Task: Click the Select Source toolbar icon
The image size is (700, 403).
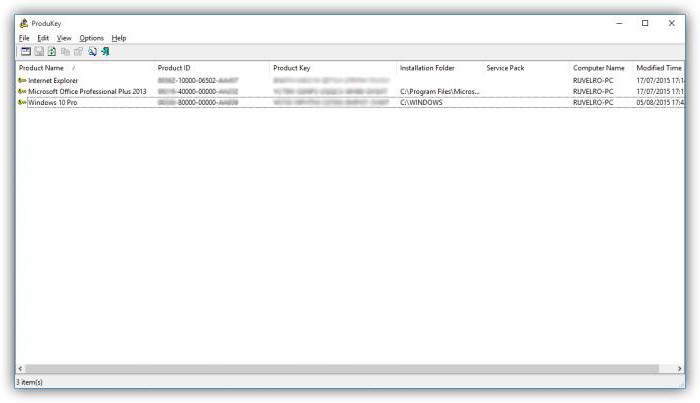Action: (25, 51)
